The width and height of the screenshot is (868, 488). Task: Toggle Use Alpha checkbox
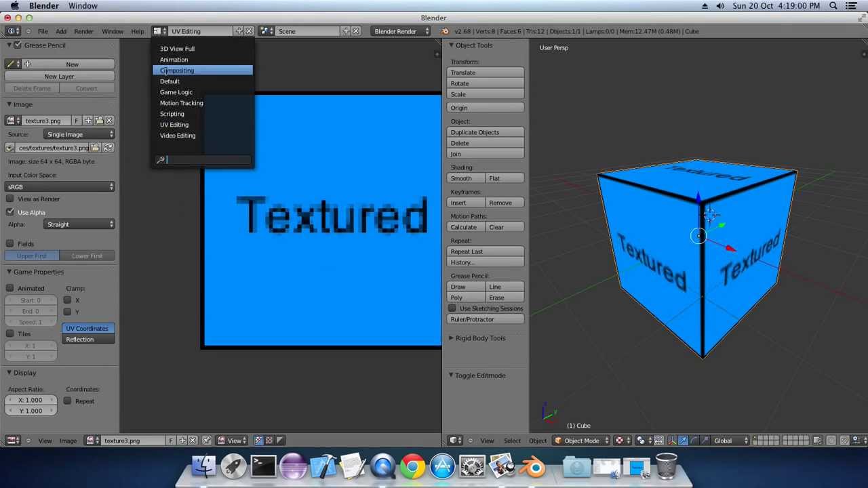point(10,213)
